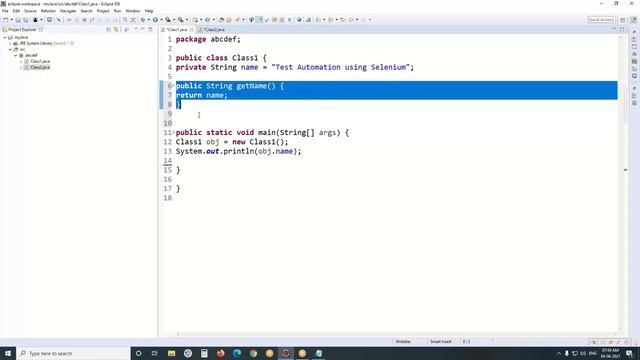Open the dropdown next to Coverage icon

point(174,20)
